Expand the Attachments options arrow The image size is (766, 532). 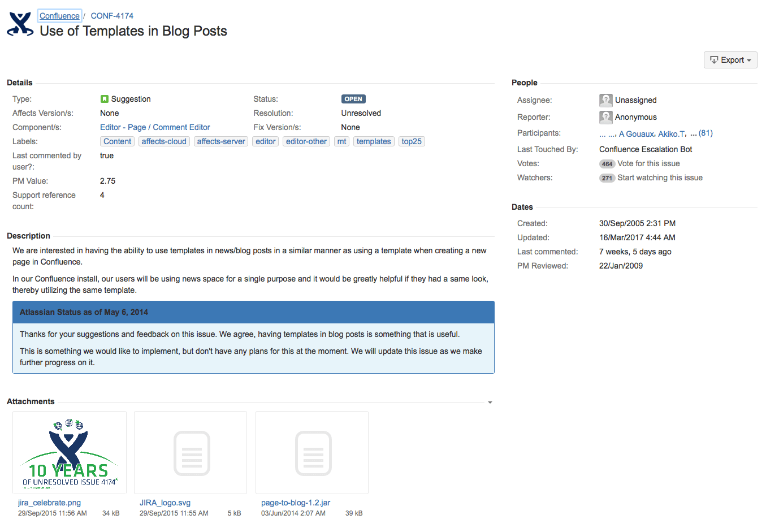click(x=490, y=403)
